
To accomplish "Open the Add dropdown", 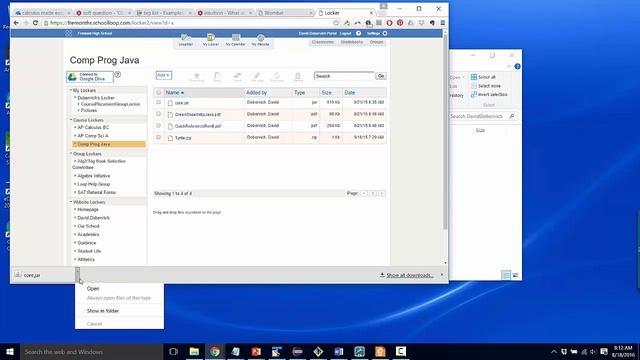I will pos(163,75).
